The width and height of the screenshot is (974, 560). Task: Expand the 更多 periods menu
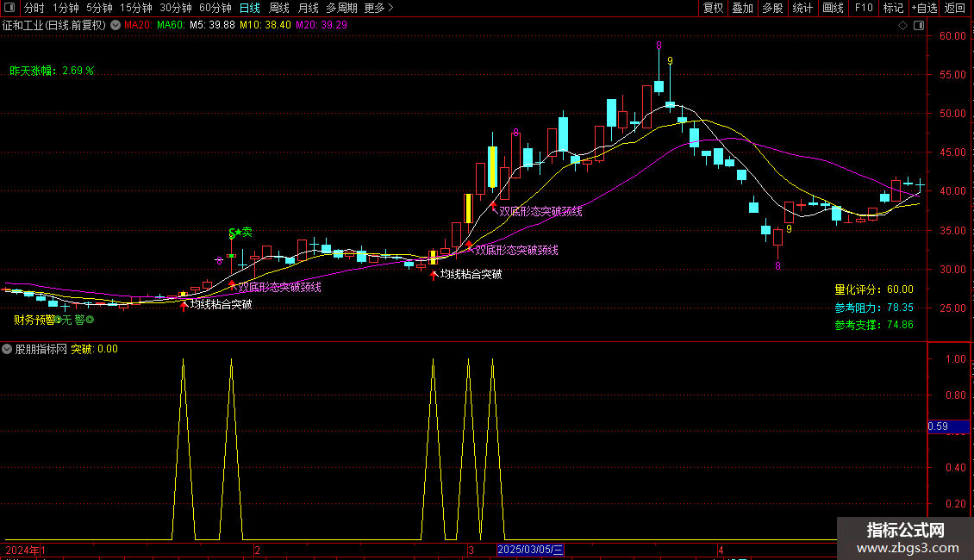[x=378, y=8]
